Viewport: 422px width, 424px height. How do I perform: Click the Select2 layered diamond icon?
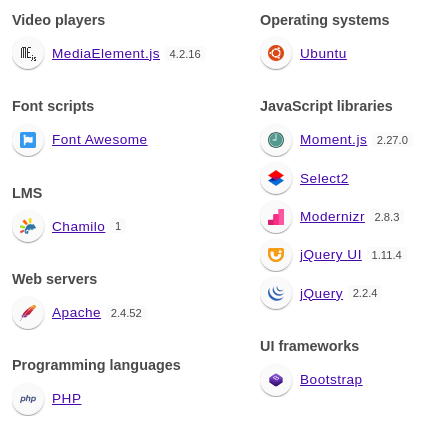click(276, 178)
